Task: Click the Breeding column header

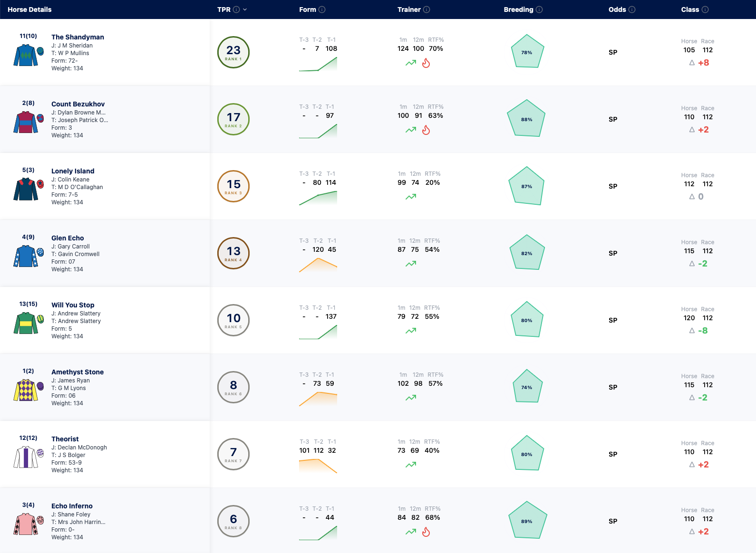Action: pos(518,10)
